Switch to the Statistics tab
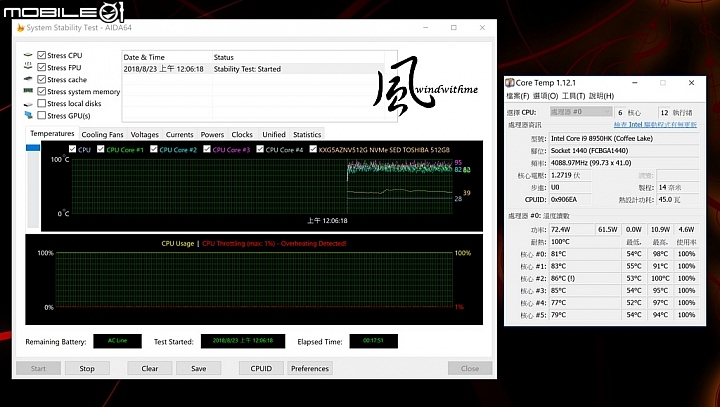Screen dimensions: 720x407 307,135
